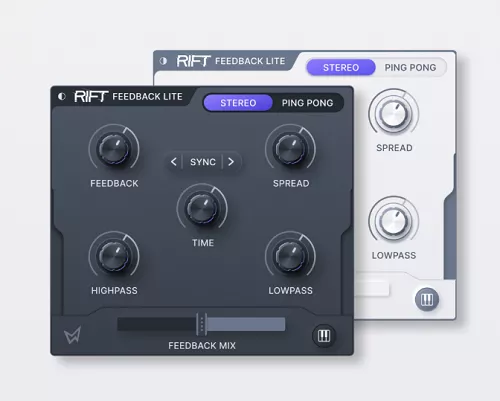500x401 pixels.
Task: Click next arrow beside SYNC
Action: point(231,162)
